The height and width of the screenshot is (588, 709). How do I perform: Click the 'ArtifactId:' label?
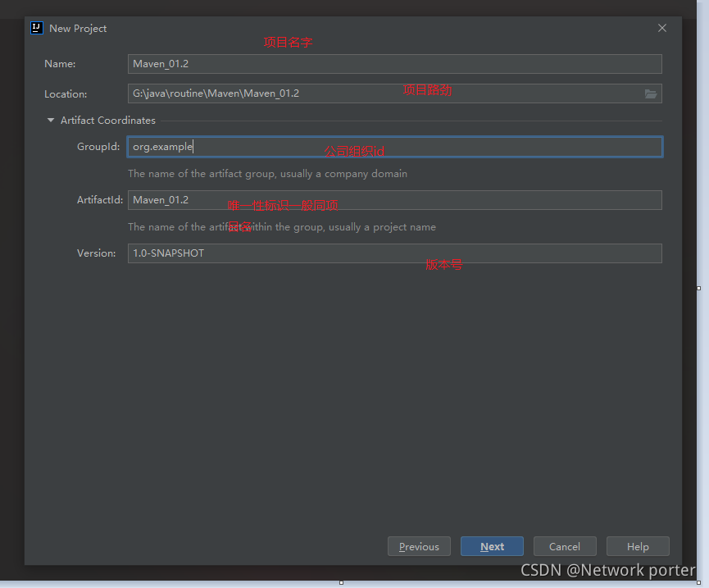[x=100, y=200]
